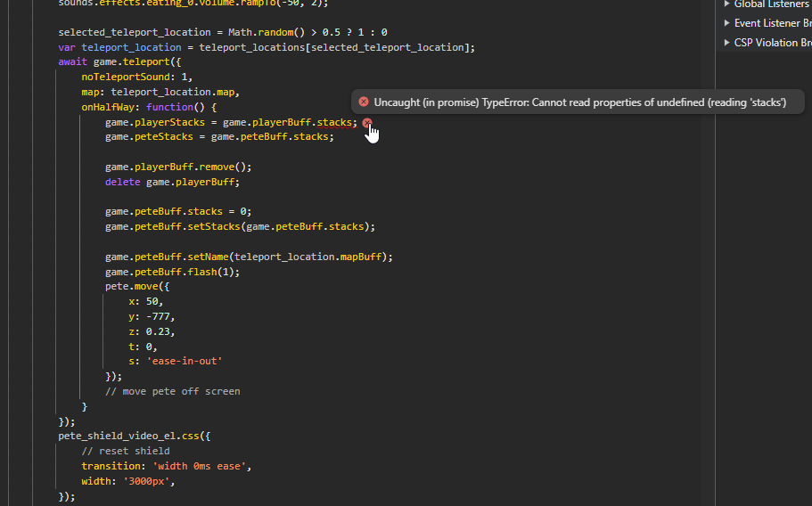Click the 'await game.teleport({' line
This screenshot has width=812, height=506.
[x=119, y=61]
